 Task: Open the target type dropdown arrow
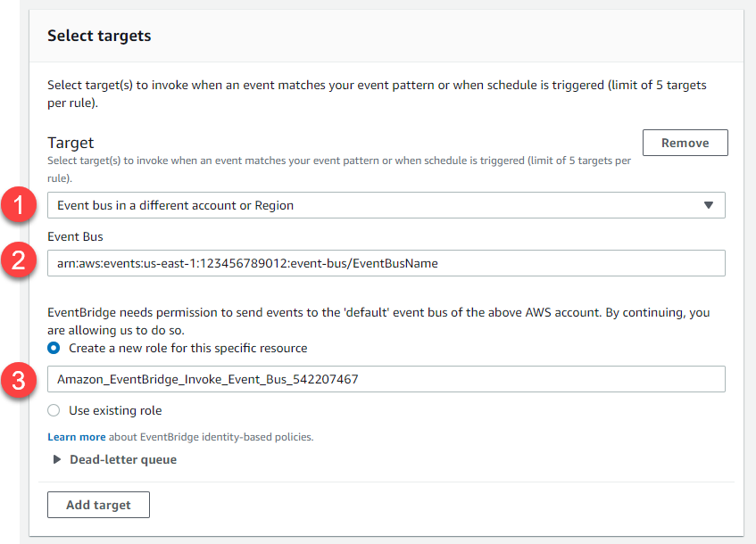point(709,205)
